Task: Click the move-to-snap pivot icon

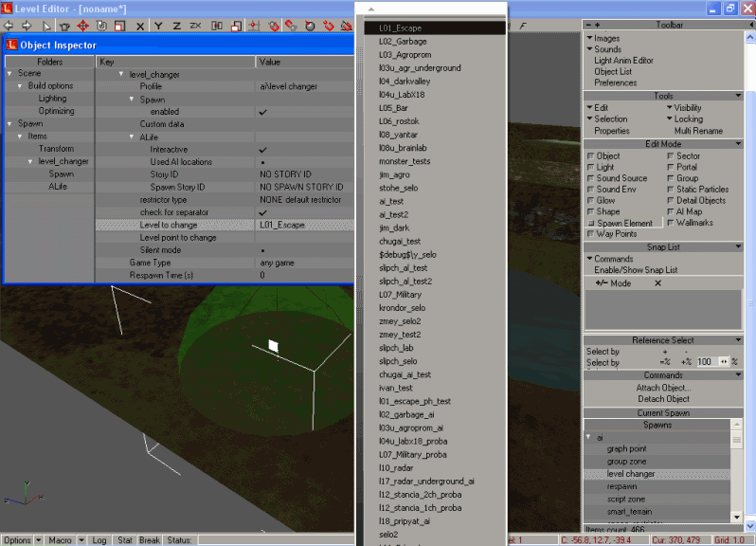Action: pos(254,26)
